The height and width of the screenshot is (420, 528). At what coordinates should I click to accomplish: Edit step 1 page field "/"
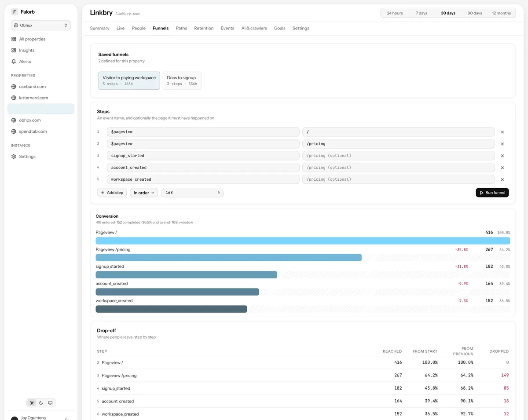pyautogui.click(x=398, y=132)
